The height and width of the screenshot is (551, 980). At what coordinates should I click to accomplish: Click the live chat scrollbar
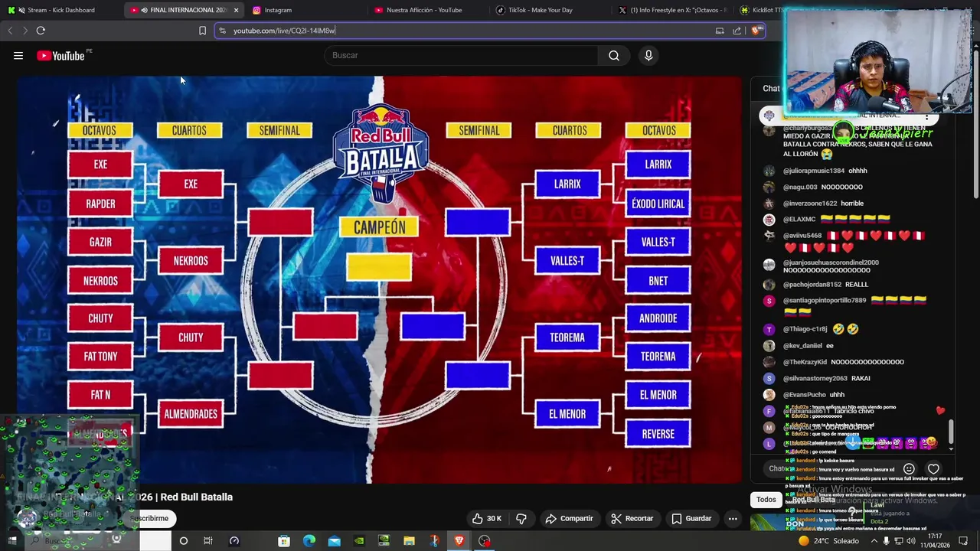952,431
